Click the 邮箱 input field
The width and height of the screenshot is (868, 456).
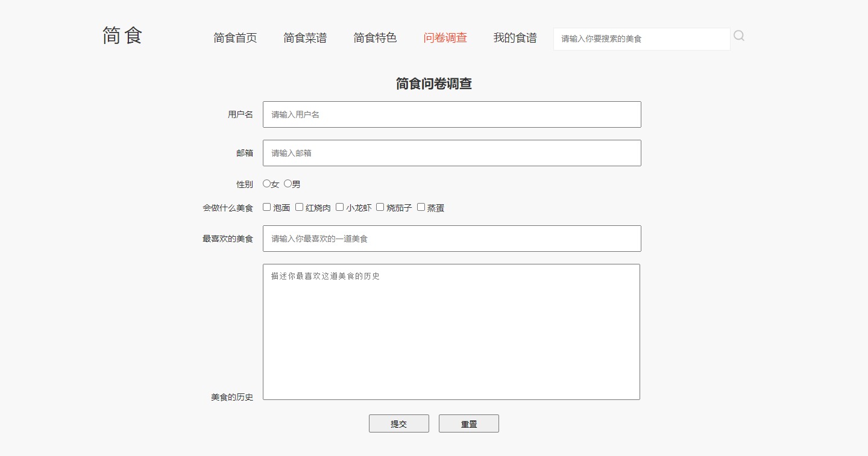pos(451,153)
